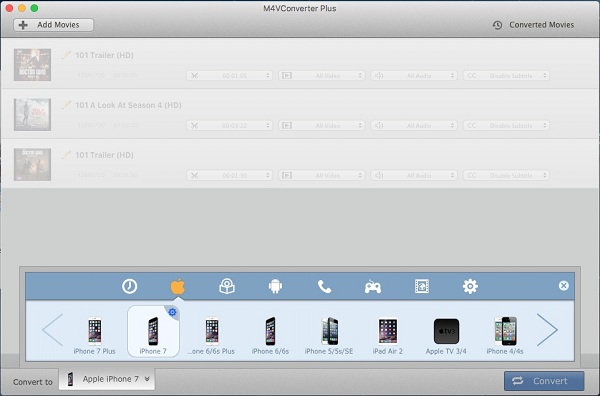The image size is (600, 396).
Task: Show previous device profiles
Action: pyautogui.click(x=52, y=329)
